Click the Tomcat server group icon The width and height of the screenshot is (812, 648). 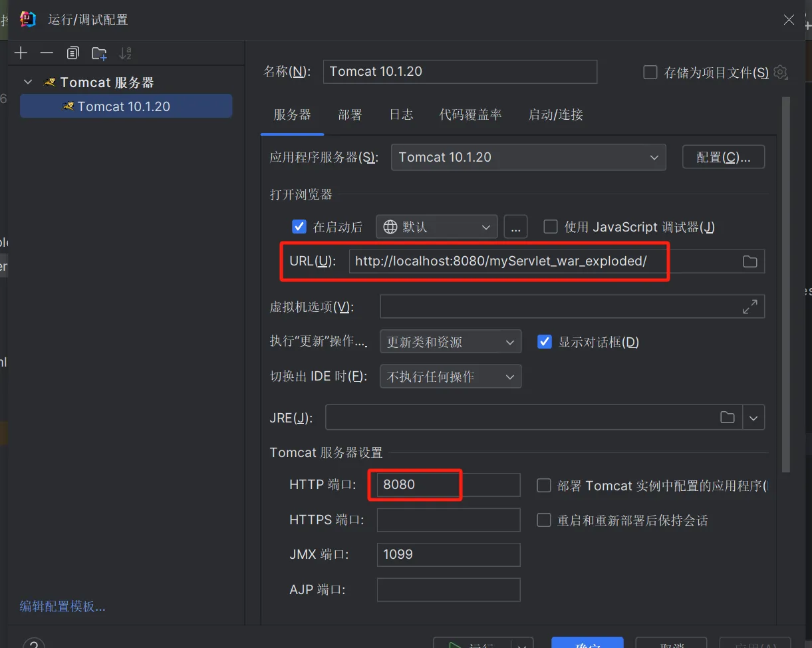[49, 82]
